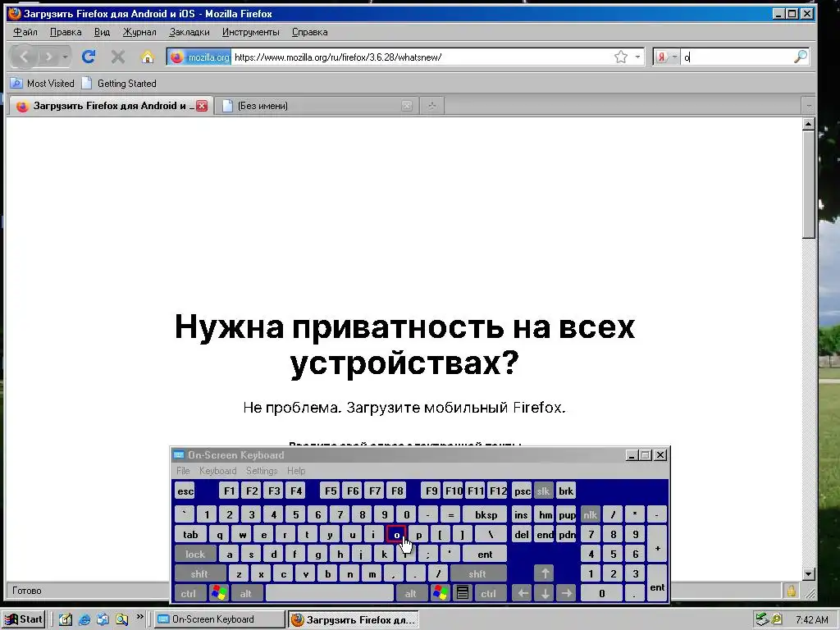
Task: Click the highlighted o key on keyboard
Action: (396, 535)
